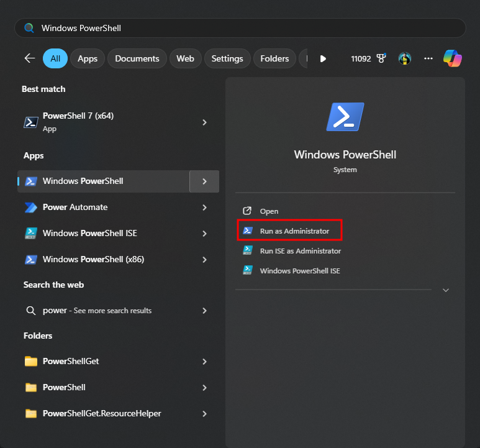Click the filter tabs scroll-right play arrow
Screen dimensions: 480x448
(323, 58)
